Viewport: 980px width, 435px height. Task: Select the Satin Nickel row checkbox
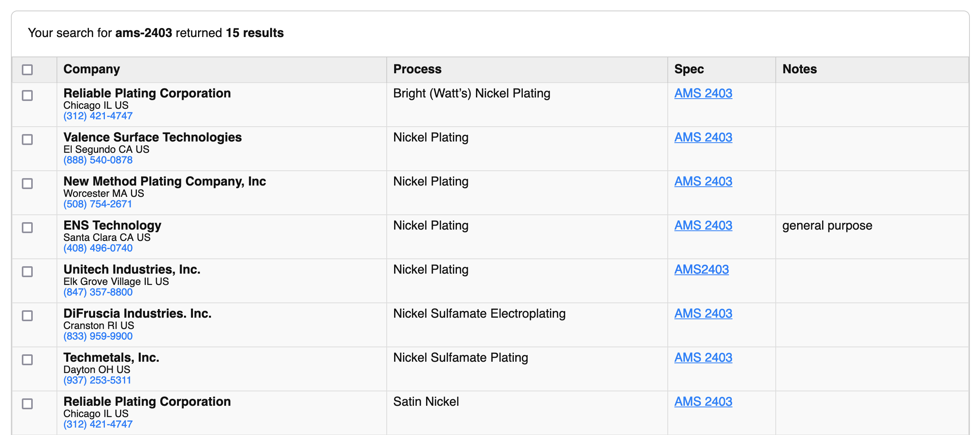(x=27, y=404)
